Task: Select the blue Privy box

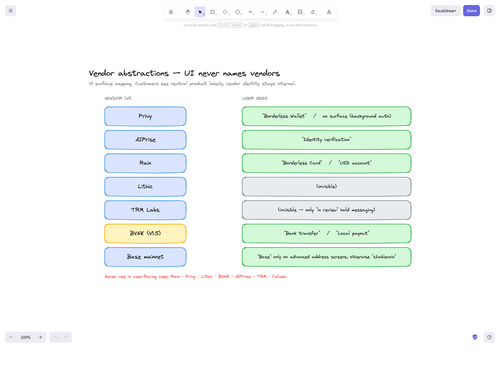Action: click(x=145, y=116)
